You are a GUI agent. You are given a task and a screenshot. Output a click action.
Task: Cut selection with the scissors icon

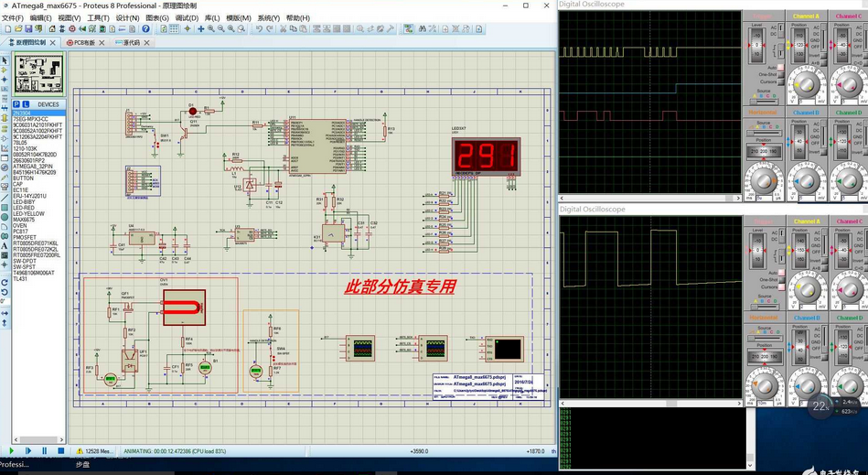(x=283, y=28)
